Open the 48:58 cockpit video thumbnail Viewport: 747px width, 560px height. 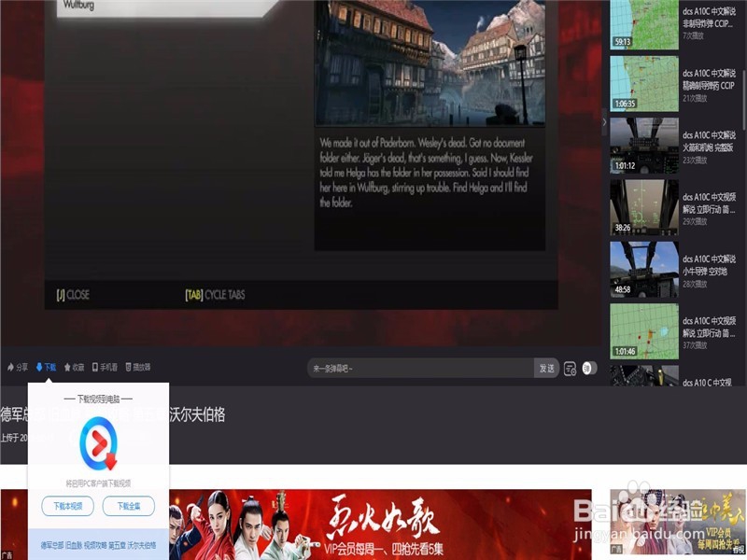pyautogui.click(x=644, y=269)
